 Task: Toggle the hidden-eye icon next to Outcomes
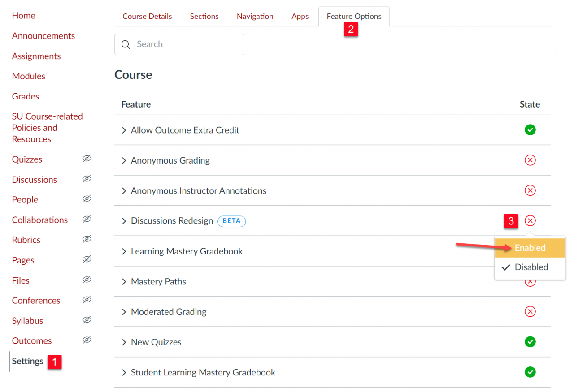click(x=87, y=340)
